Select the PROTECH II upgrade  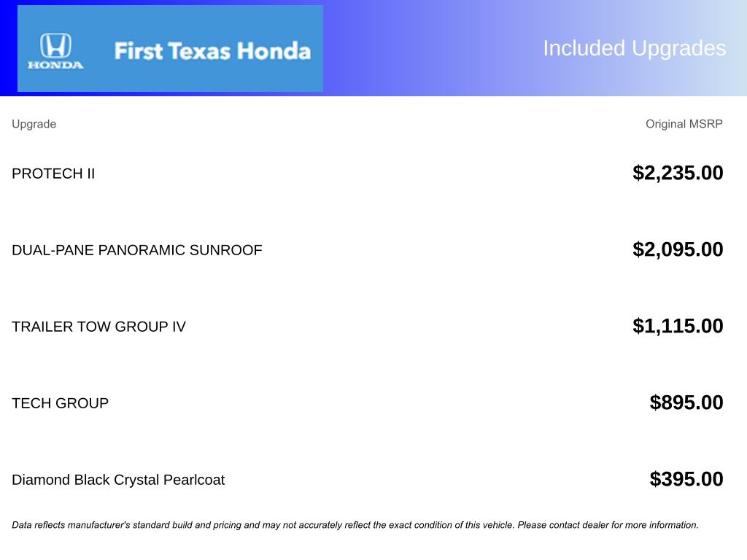coord(53,174)
